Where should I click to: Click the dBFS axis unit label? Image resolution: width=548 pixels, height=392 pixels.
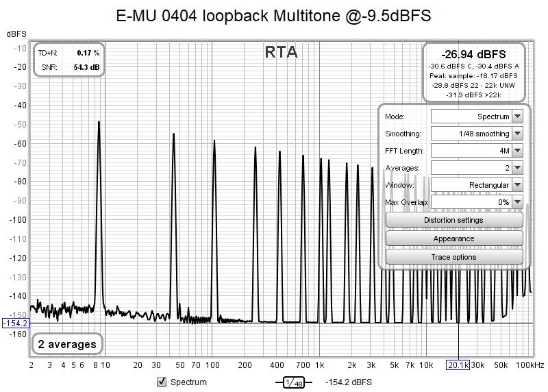pyautogui.click(x=16, y=34)
